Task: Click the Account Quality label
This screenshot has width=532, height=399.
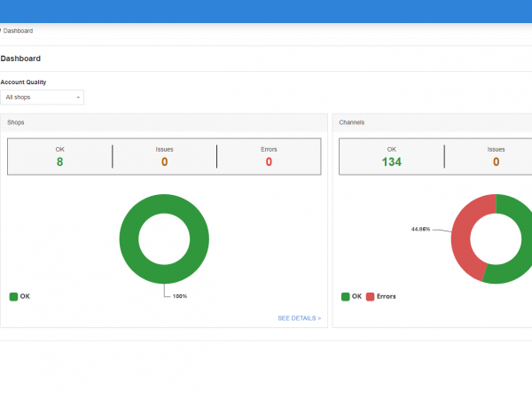Action: pos(23,82)
